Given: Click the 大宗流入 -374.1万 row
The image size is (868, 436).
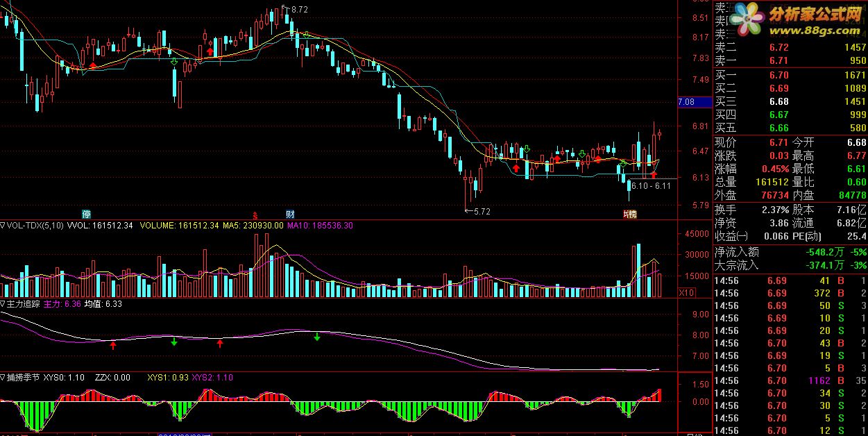Looking at the screenshot, I should (790, 265).
